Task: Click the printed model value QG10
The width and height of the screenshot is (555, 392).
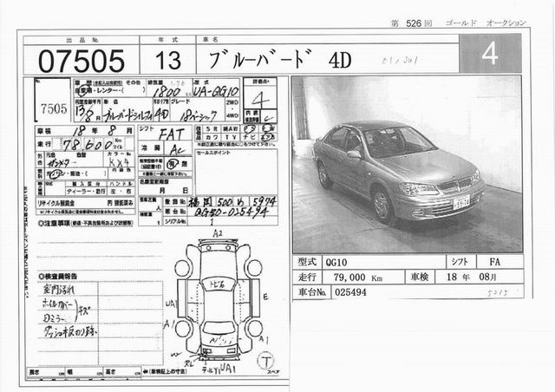Action: point(336,263)
